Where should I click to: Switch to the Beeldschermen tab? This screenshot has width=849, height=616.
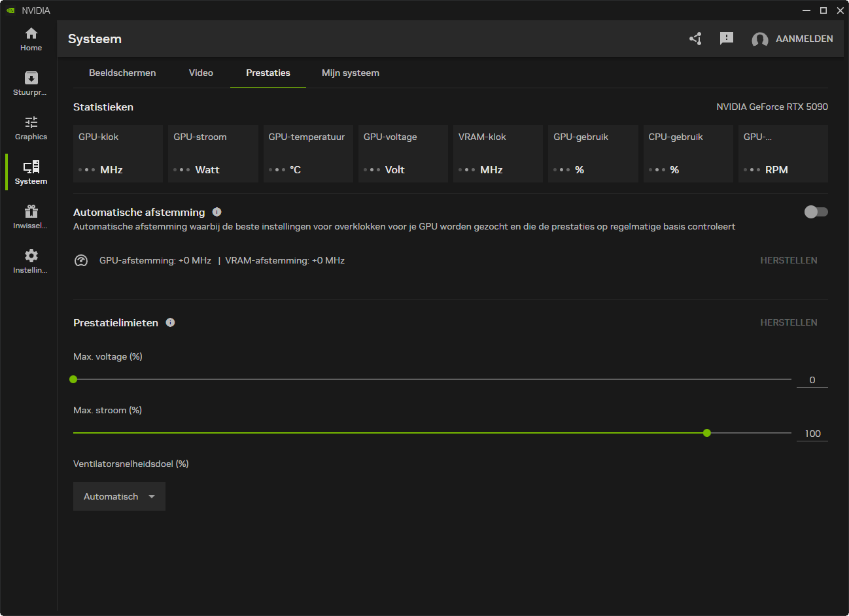tap(122, 73)
